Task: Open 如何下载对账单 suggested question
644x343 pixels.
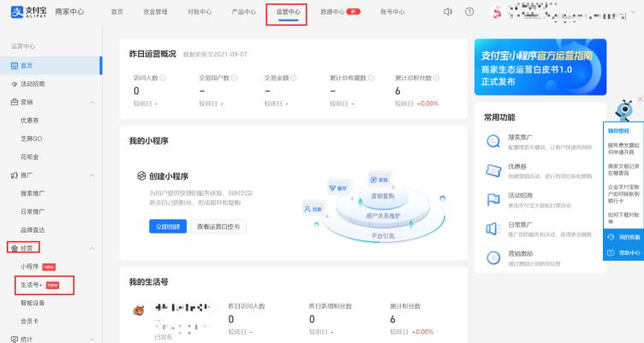Action: [623, 218]
